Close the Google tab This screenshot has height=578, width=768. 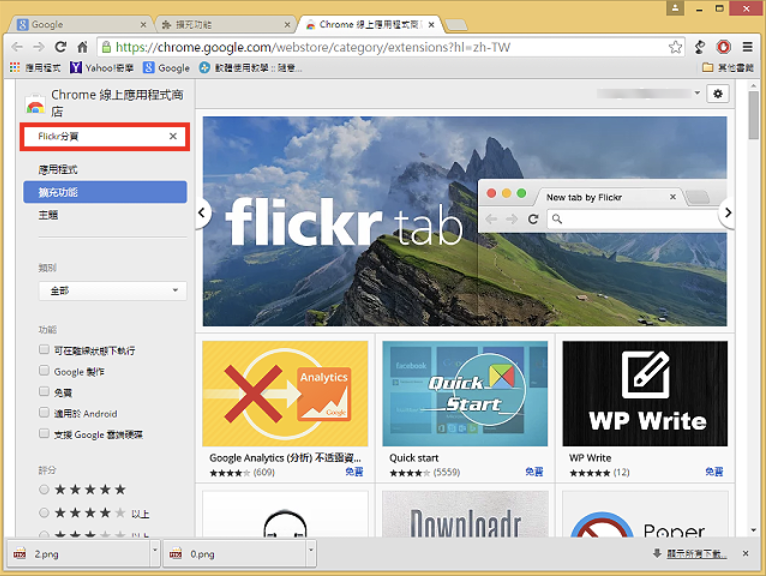[143, 24]
